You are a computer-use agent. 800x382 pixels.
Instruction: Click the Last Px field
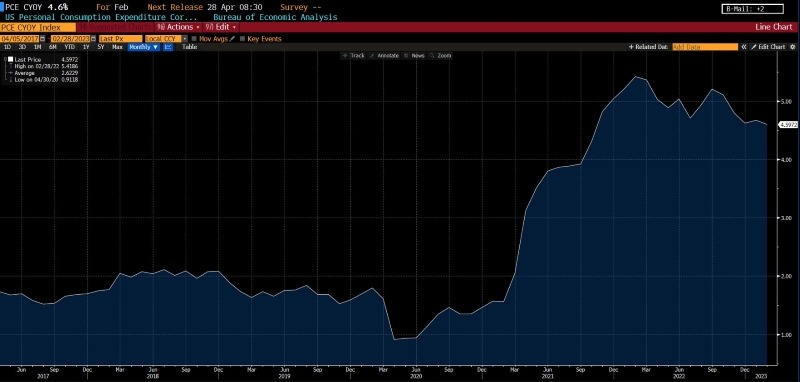[x=121, y=39]
